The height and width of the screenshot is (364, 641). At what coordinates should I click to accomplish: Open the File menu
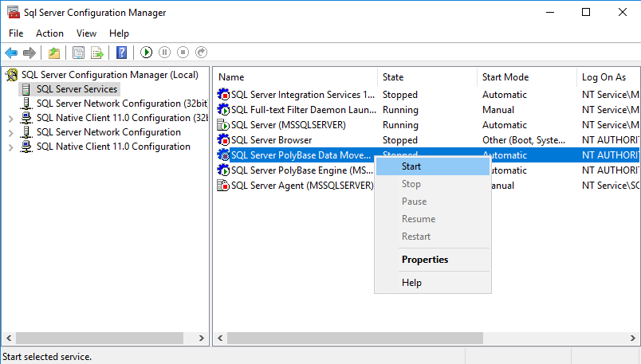[16, 33]
